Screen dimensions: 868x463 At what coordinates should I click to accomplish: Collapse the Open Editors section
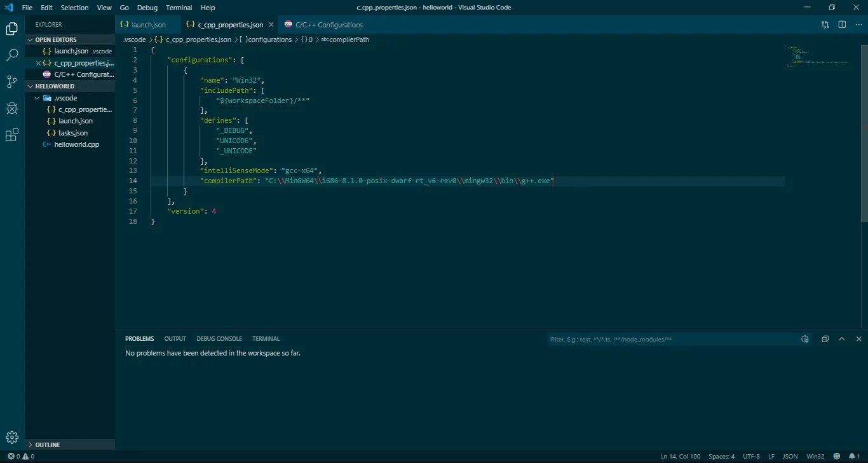coord(30,39)
